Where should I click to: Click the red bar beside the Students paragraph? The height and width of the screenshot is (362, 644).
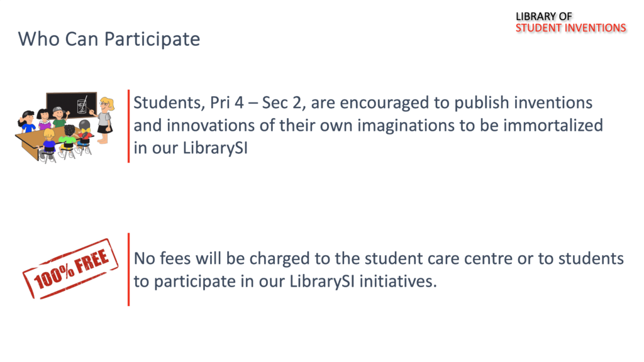(x=128, y=126)
